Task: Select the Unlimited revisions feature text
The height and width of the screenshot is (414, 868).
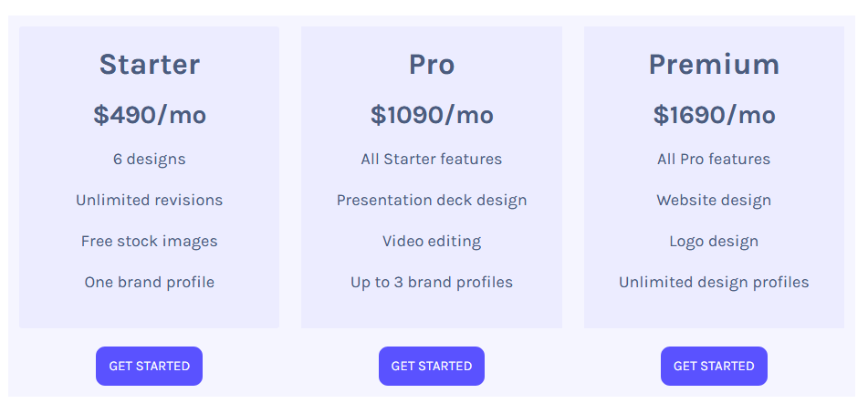Action: click(x=149, y=200)
